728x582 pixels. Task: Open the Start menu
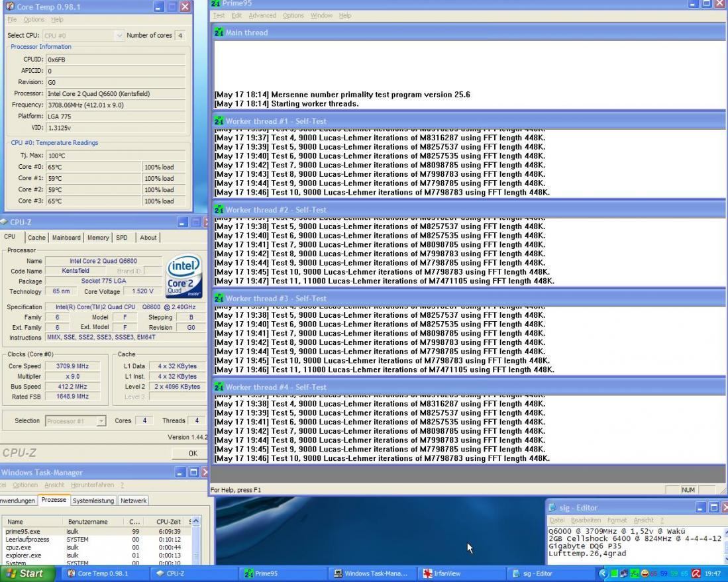pyautogui.click(x=26, y=573)
